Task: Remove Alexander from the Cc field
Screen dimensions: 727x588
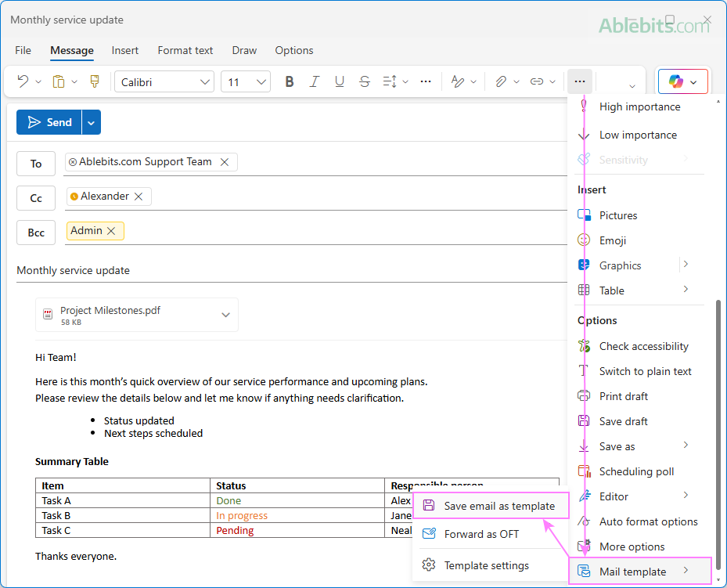Action: tap(139, 196)
